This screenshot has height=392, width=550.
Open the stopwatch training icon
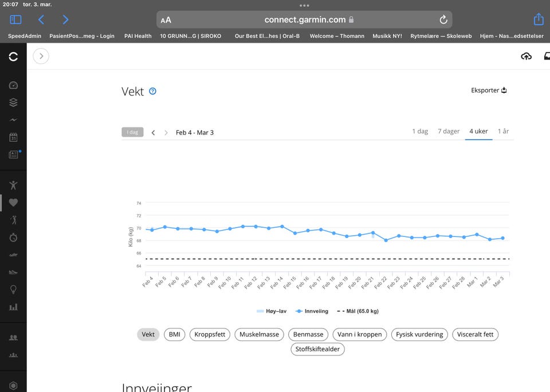coord(13,237)
